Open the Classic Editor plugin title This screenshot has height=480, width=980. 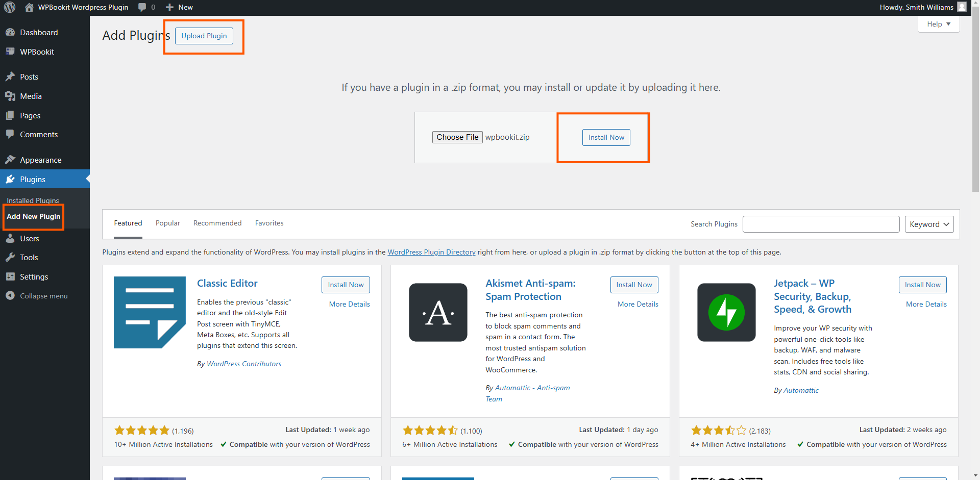[227, 283]
